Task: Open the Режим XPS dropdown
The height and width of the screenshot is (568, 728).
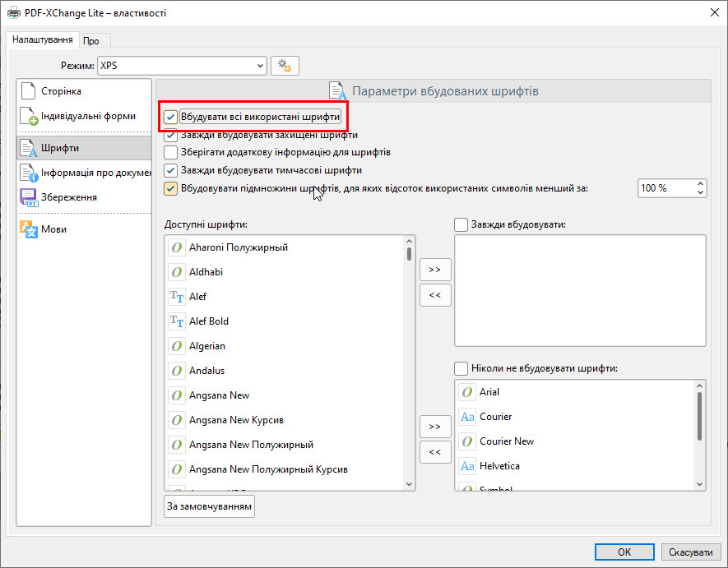Action: tap(182, 66)
